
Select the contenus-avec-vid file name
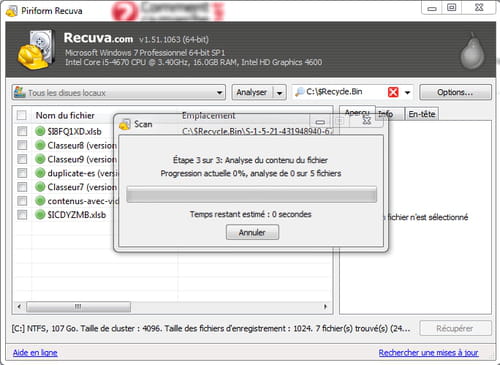[83, 201]
